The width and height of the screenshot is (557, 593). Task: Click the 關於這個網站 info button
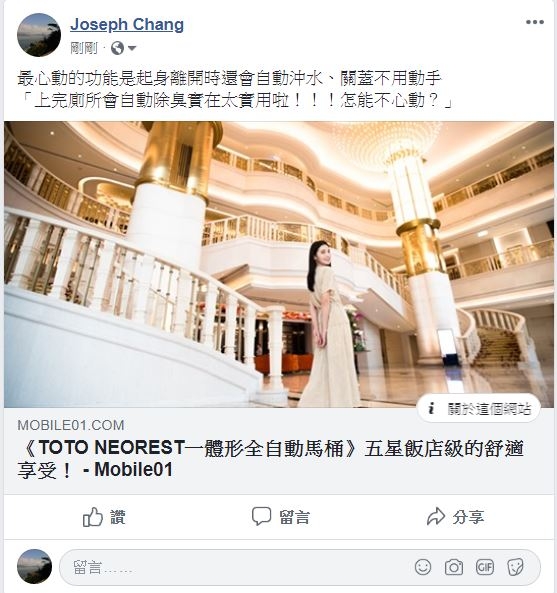coord(478,408)
